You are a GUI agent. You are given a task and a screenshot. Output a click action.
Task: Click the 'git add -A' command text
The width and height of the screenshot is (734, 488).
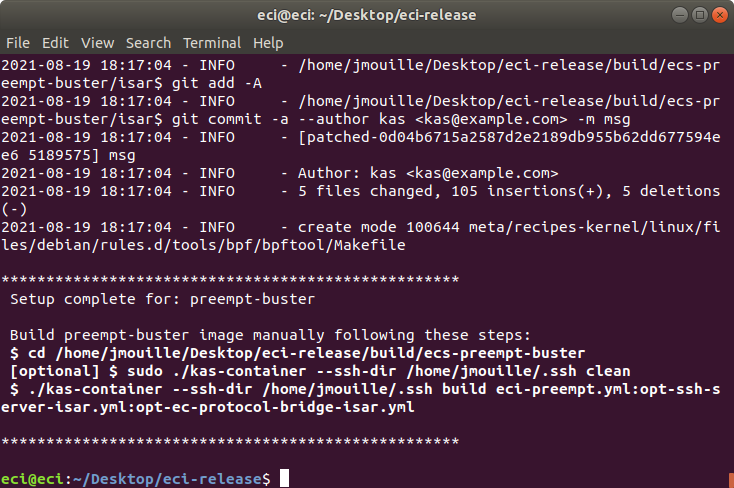tap(217, 83)
